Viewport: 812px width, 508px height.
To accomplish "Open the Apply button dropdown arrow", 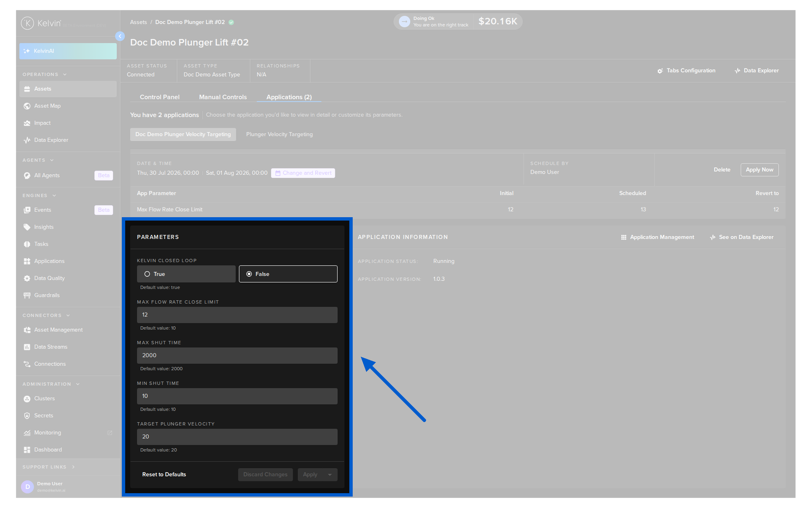I will (330, 475).
